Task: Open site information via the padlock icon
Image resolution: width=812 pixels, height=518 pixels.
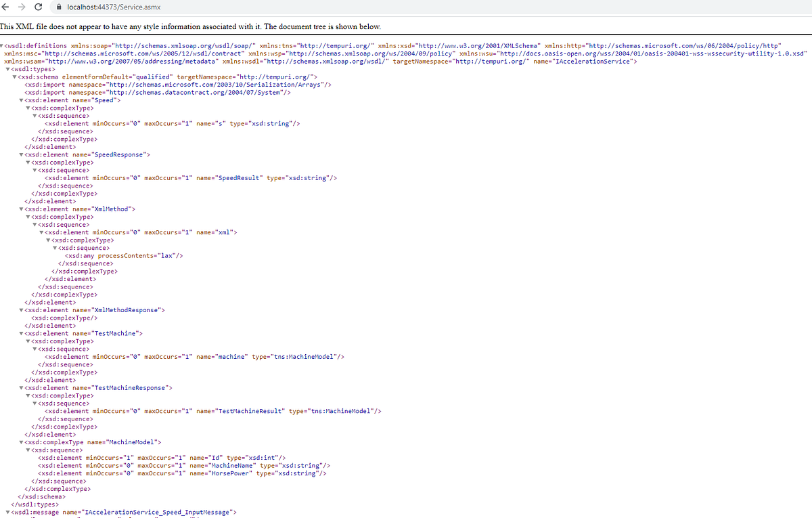Action: pyautogui.click(x=60, y=7)
